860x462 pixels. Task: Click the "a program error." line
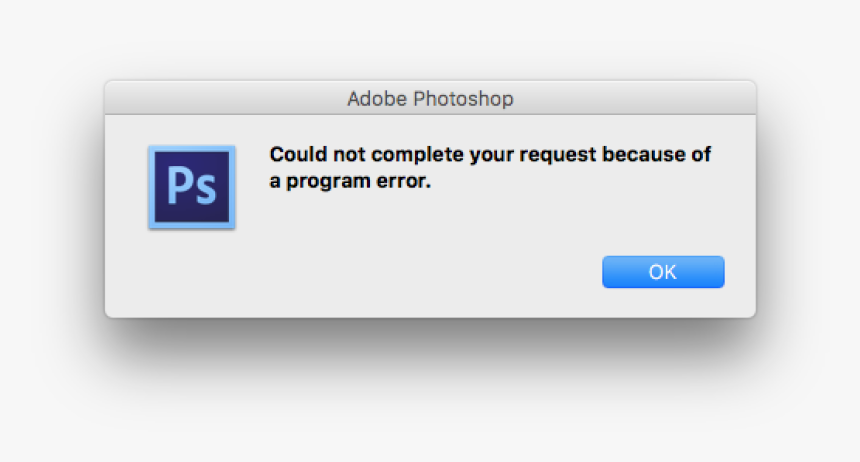pyautogui.click(x=350, y=183)
